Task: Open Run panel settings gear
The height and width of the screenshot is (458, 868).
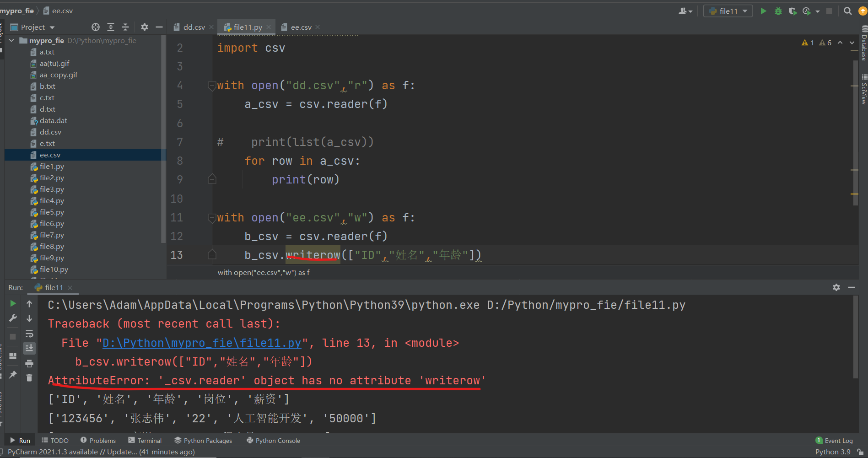Action: pyautogui.click(x=836, y=287)
